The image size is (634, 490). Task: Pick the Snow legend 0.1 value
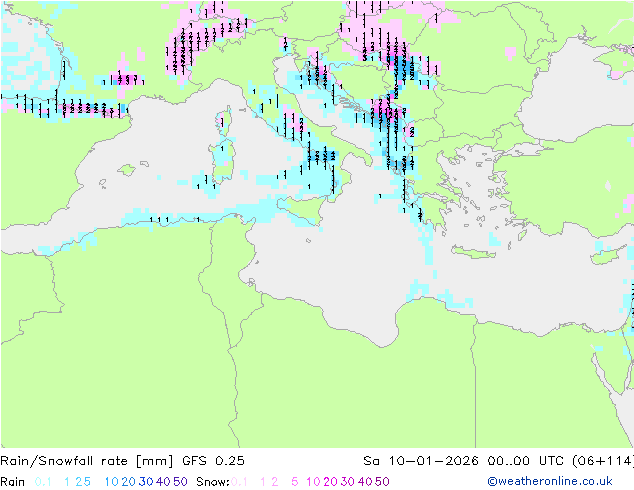(239, 482)
